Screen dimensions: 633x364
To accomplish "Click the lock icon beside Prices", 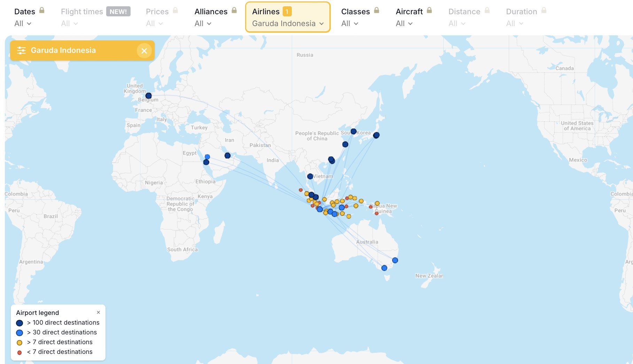I will tap(175, 10).
